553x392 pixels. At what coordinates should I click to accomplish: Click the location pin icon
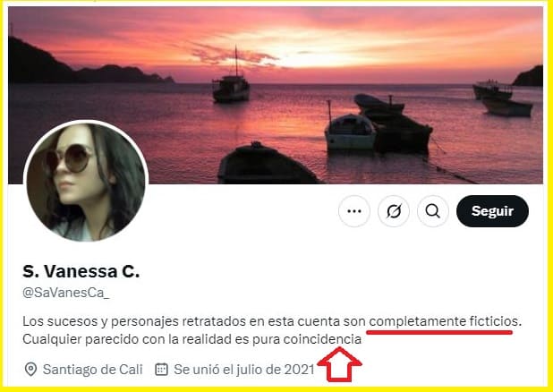coord(30,370)
